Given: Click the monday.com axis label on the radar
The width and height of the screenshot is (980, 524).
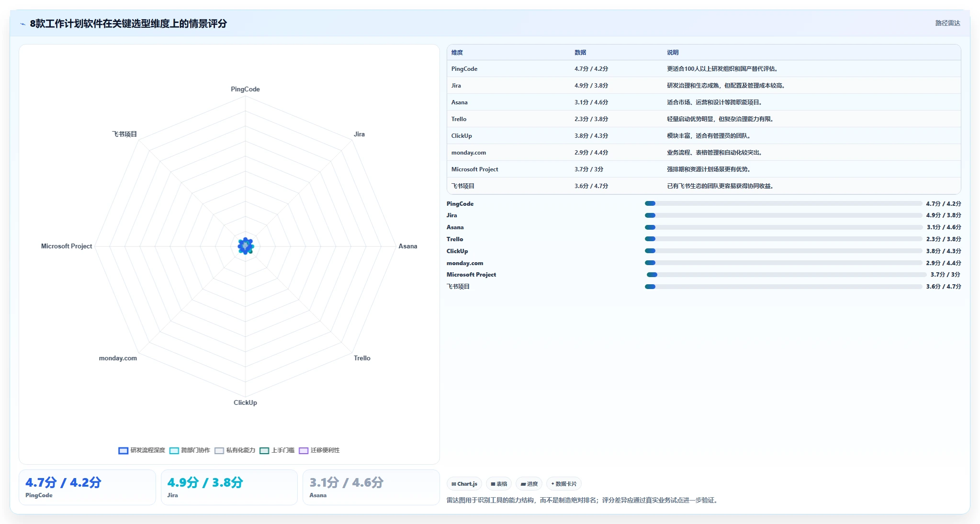Looking at the screenshot, I should point(118,358).
